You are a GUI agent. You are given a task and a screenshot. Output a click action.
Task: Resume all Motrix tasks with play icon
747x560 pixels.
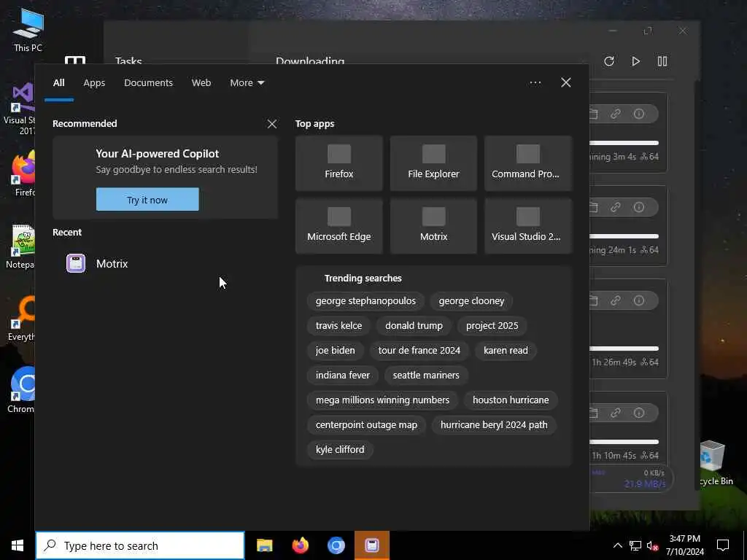click(x=635, y=61)
